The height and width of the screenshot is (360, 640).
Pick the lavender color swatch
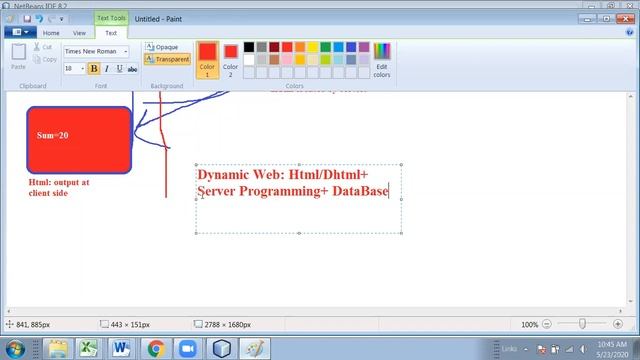coord(364,60)
